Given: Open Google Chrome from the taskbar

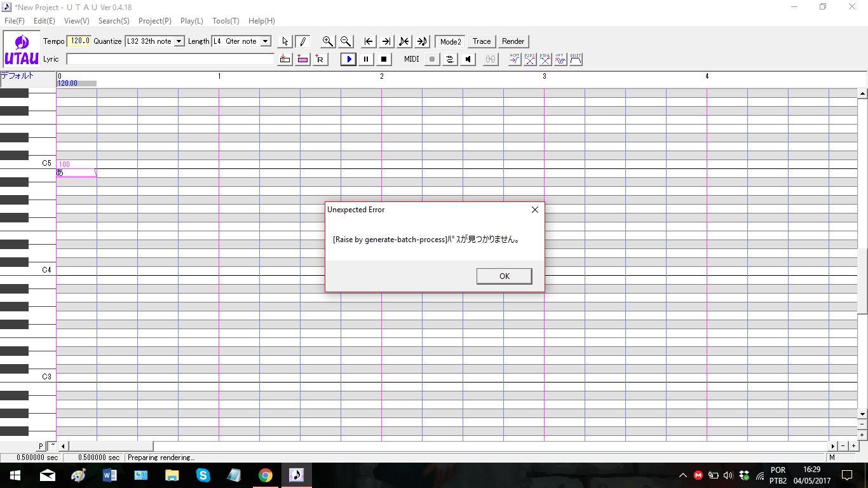Looking at the screenshot, I should (x=266, y=475).
